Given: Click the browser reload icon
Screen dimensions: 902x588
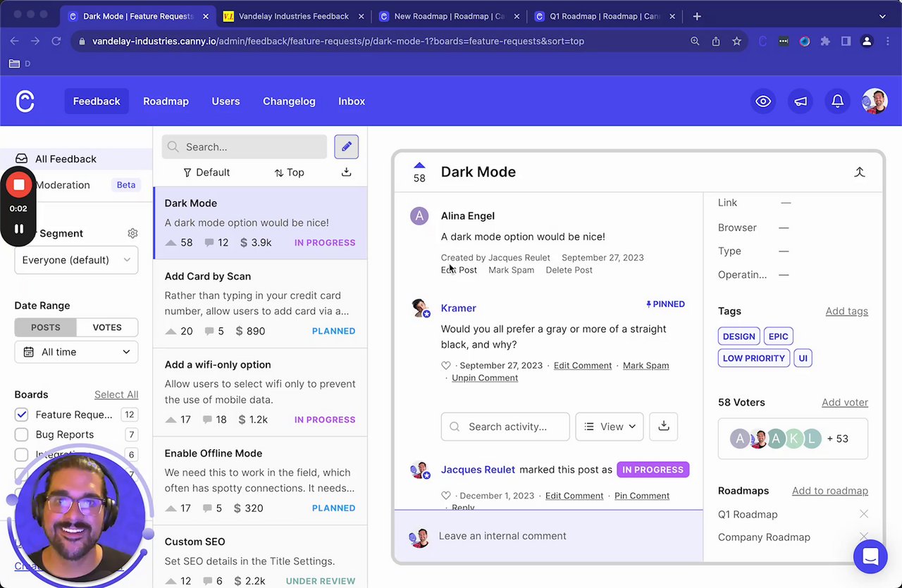Looking at the screenshot, I should pos(56,41).
